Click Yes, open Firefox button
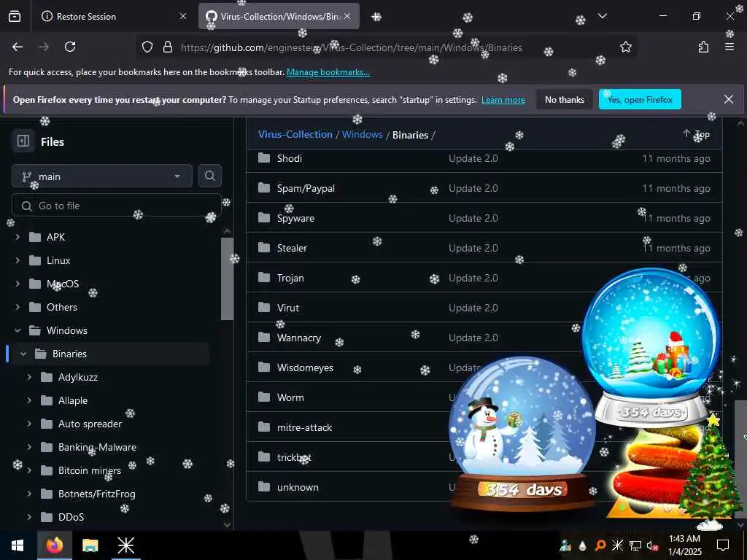The image size is (747, 560). [639, 99]
